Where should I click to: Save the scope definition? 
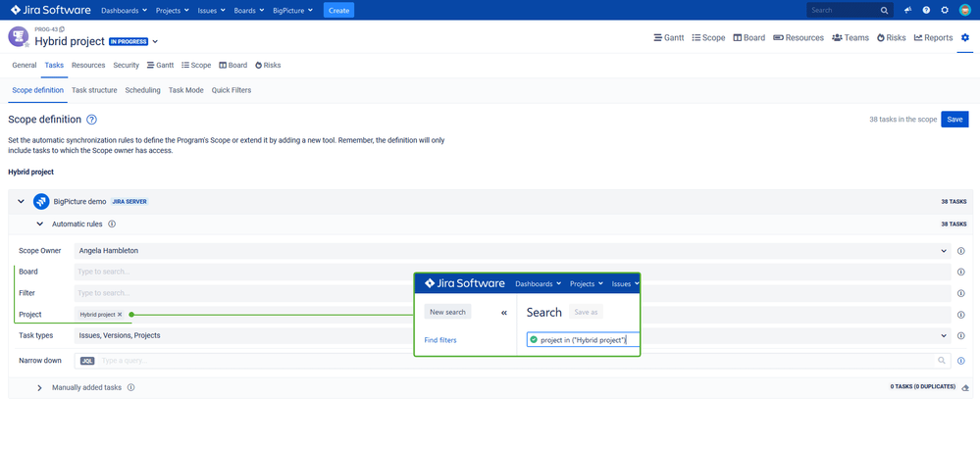click(x=954, y=120)
